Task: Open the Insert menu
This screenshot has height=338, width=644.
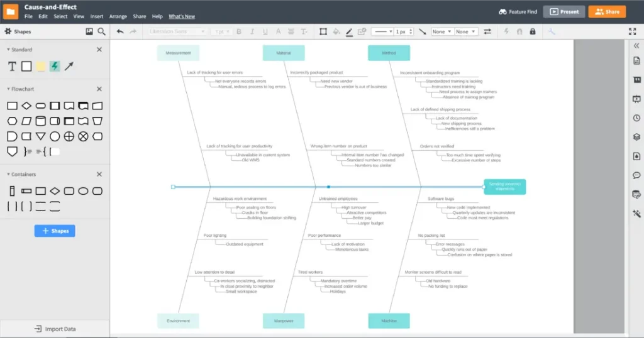Action: pyautogui.click(x=97, y=16)
